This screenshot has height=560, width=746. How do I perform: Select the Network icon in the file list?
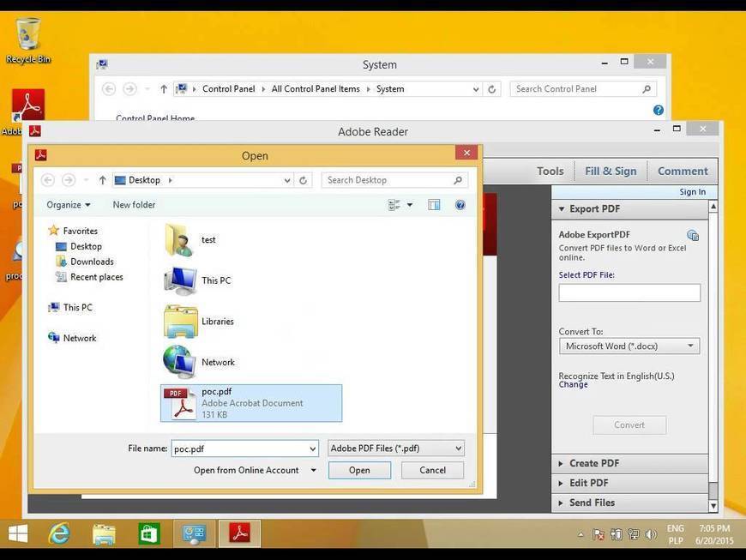(179, 362)
